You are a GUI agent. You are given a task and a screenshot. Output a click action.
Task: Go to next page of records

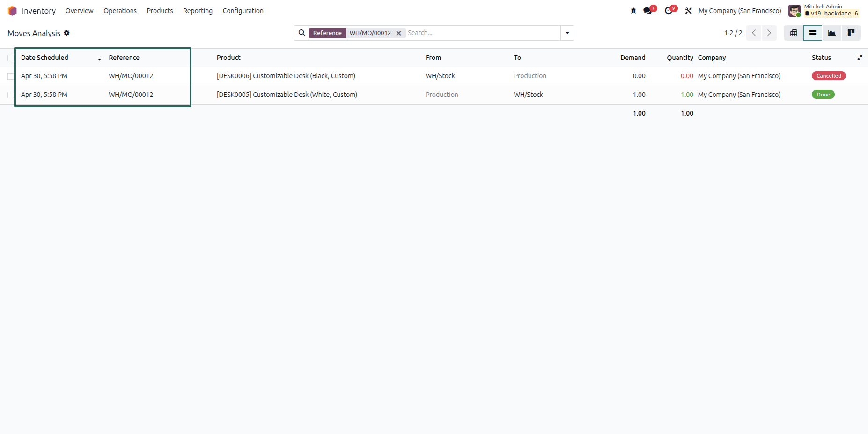click(769, 33)
